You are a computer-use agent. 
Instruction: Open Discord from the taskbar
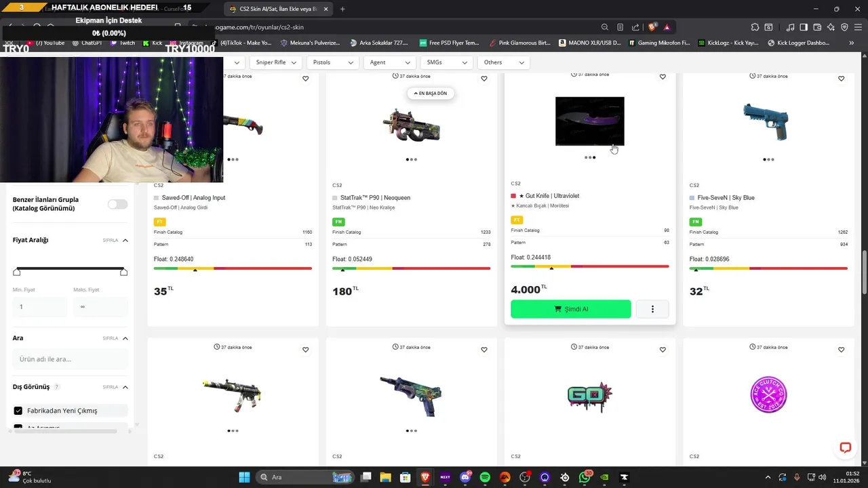point(465,477)
